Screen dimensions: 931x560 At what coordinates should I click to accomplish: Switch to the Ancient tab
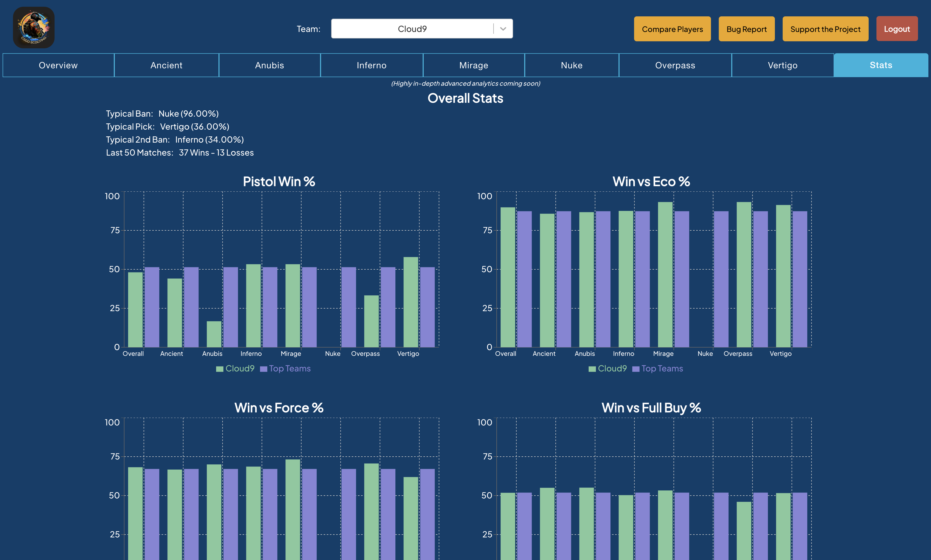tap(167, 65)
